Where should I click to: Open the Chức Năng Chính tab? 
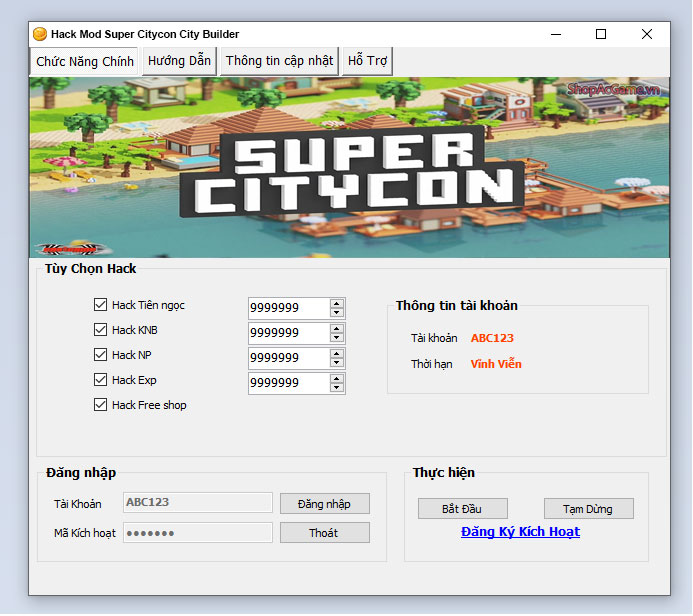(85, 61)
